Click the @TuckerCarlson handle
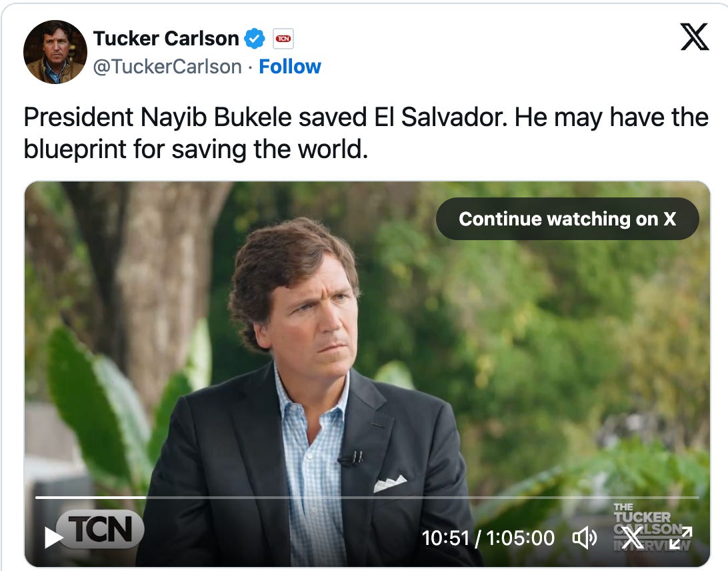Screen dimensions: 728x571 [x=167, y=67]
